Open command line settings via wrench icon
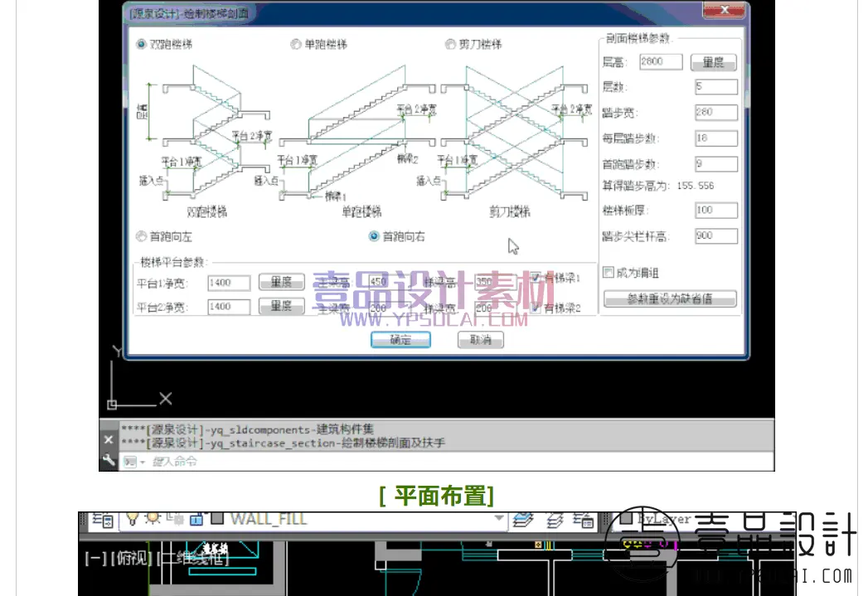Viewport: 868px width, 596px height. pos(109,459)
